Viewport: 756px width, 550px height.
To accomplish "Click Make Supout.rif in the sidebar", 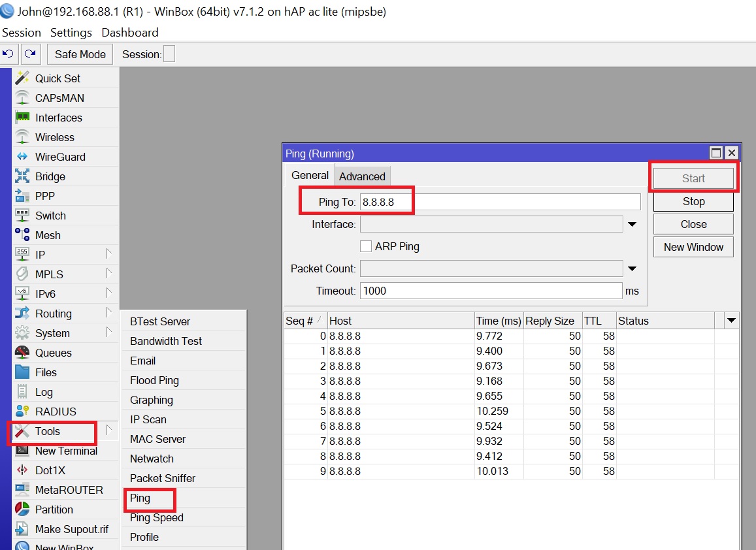I will pos(65,529).
